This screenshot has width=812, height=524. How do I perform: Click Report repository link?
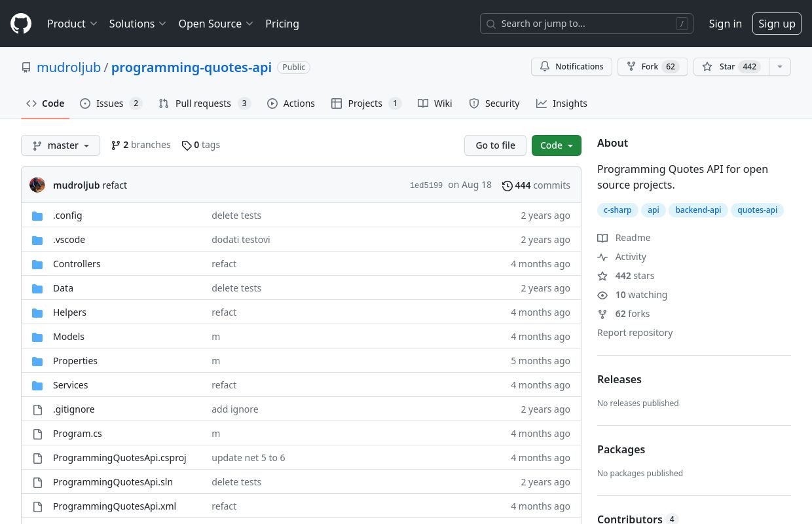(635, 333)
